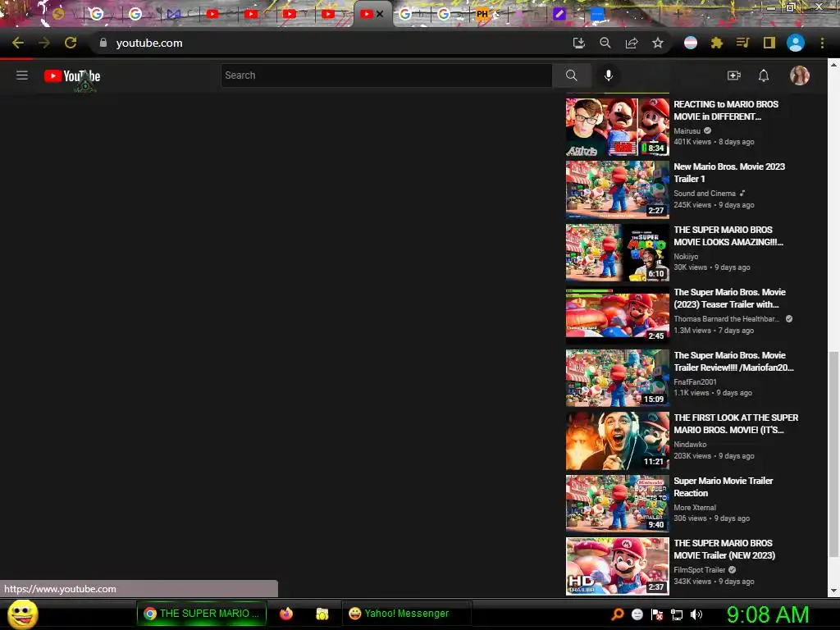Open title THE FIRST LOOK AT THE SUPER MARIO BROS. MOVIE

click(736, 424)
